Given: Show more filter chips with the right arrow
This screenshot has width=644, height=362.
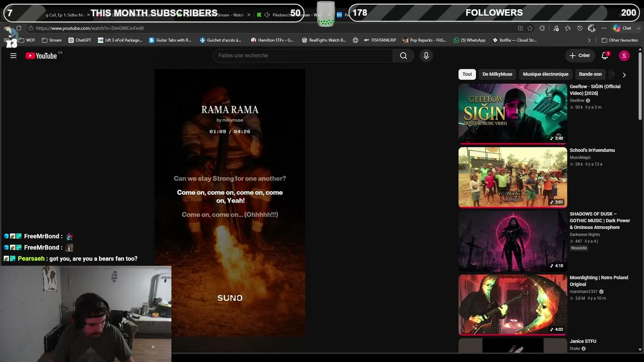Looking at the screenshot, I should pos(624,75).
